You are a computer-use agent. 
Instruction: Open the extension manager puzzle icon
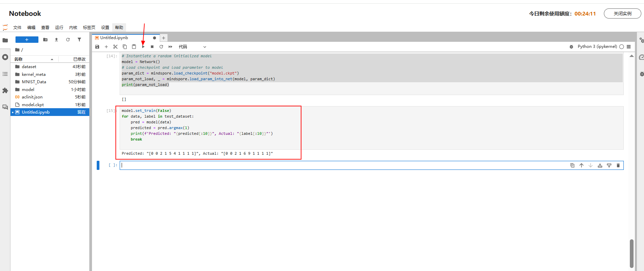pos(5,90)
